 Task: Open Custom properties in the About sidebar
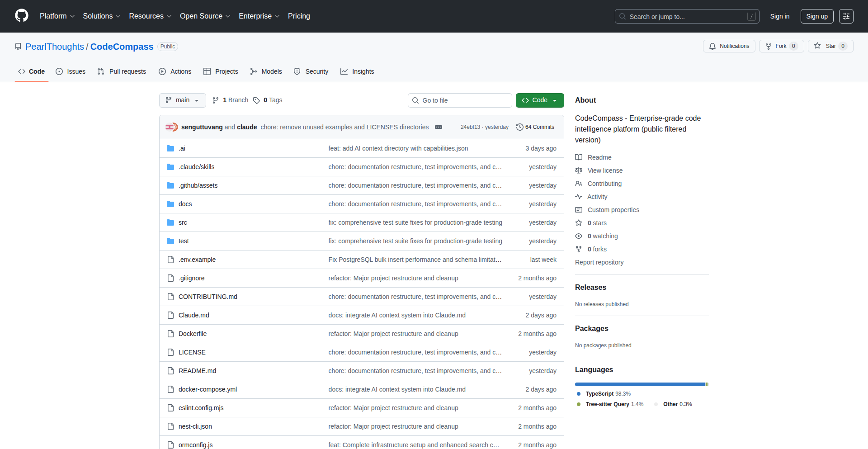613,210
